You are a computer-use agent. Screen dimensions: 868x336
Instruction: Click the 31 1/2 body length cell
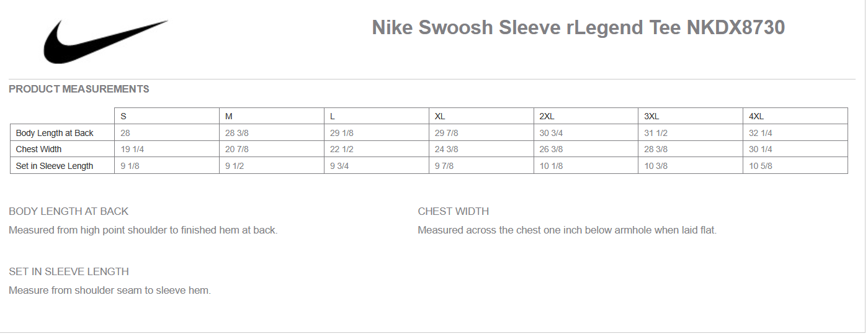pyautogui.click(x=656, y=133)
